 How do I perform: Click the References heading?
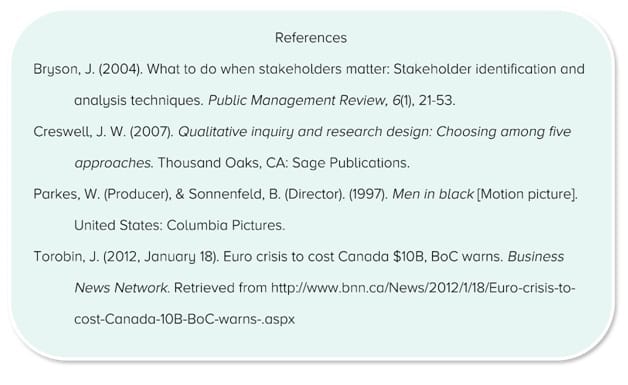tap(311, 38)
